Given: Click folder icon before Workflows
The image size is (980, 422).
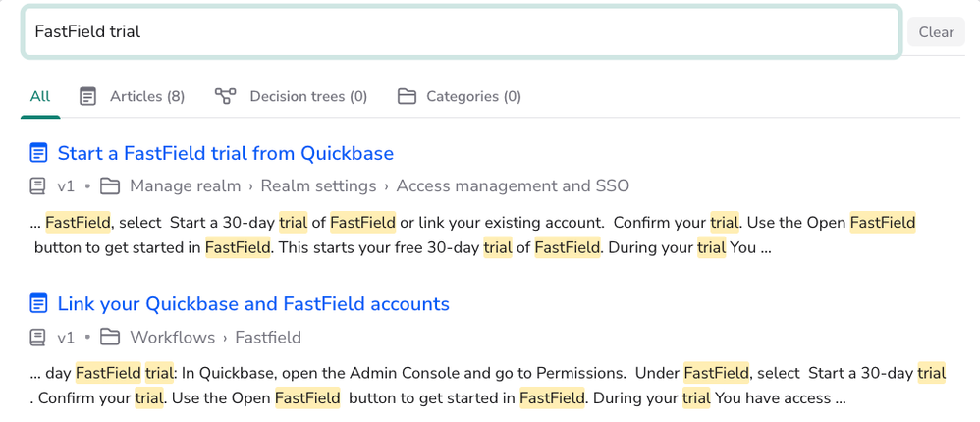Looking at the screenshot, I should click(x=110, y=338).
